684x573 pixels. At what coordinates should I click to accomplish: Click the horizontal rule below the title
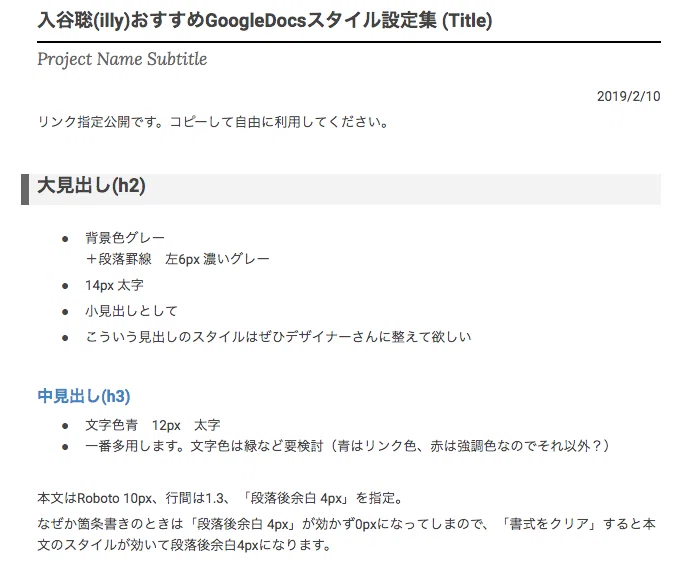349,42
